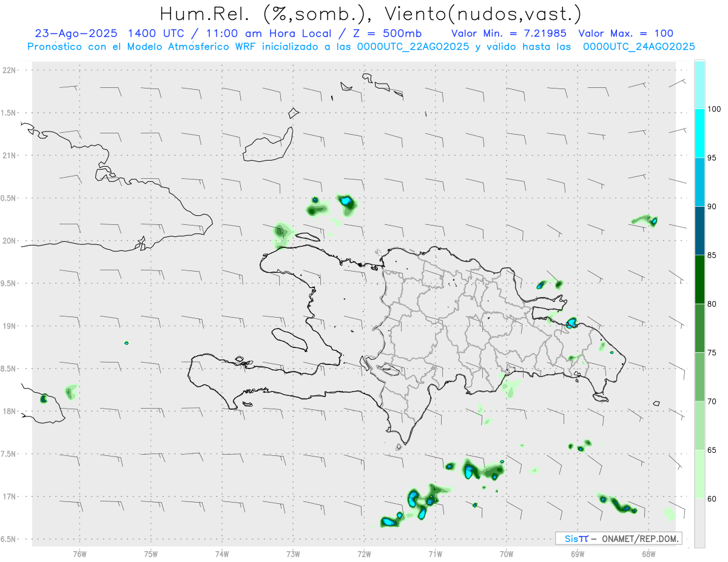Click the '75' colorbar scale value
The width and height of the screenshot is (728, 562).
point(713,352)
